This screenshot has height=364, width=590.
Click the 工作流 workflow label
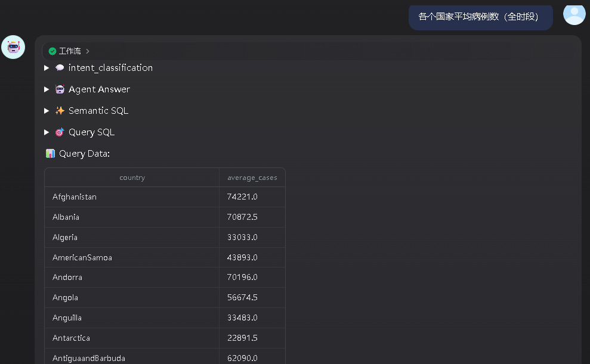tap(70, 51)
